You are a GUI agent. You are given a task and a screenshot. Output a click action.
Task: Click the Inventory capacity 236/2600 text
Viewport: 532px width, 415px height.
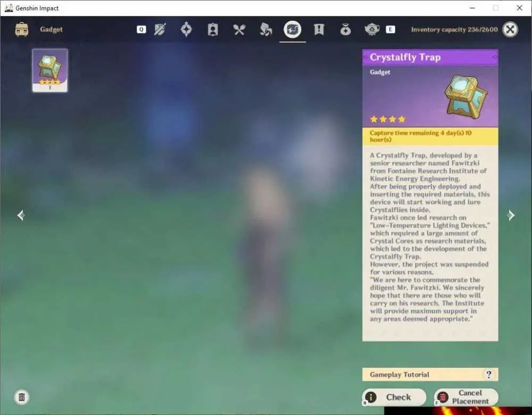pyautogui.click(x=454, y=29)
